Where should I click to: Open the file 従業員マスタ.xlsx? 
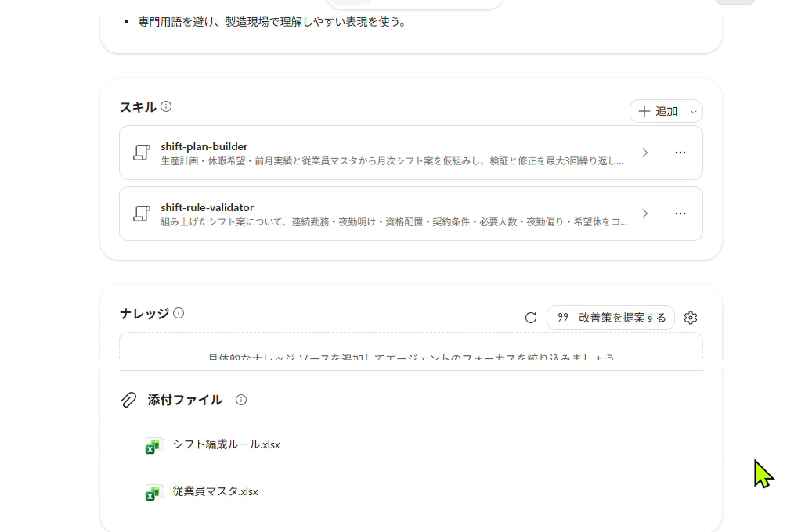[x=215, y=491]
